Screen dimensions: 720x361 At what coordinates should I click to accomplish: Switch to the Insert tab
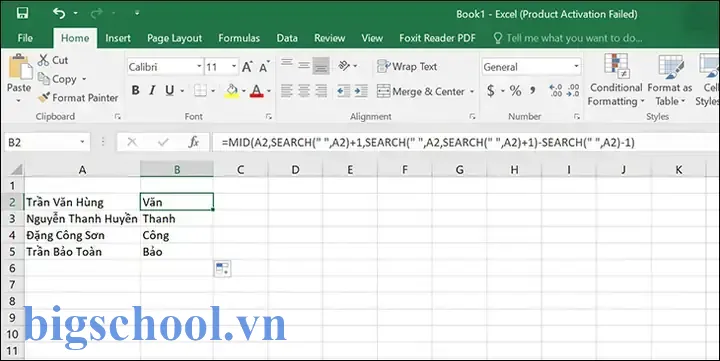118,38
